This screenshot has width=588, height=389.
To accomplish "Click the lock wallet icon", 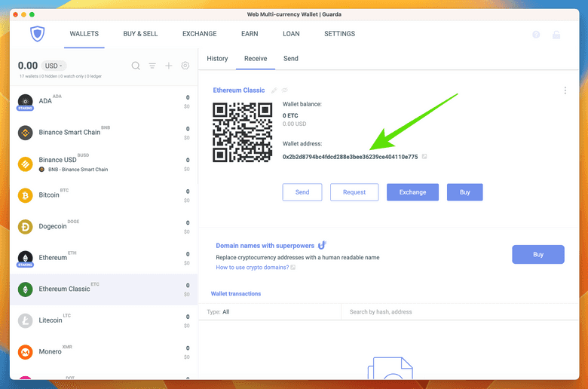I will [556, 35].
